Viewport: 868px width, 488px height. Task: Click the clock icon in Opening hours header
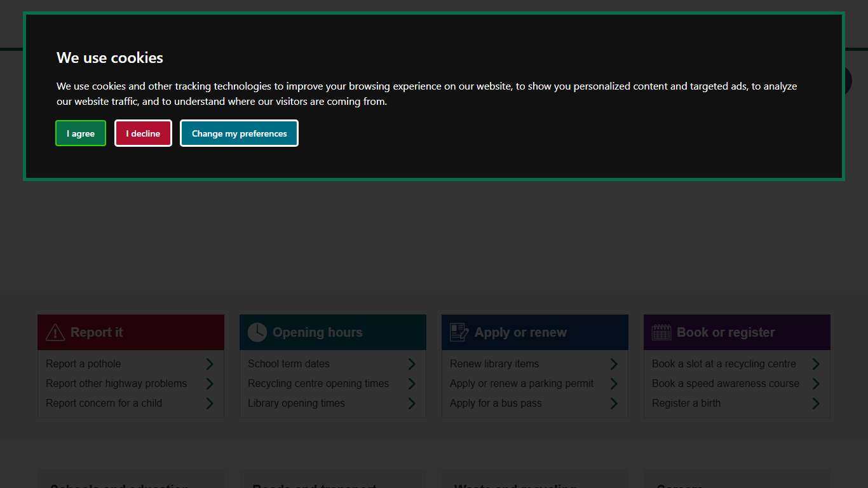(257, 332)
